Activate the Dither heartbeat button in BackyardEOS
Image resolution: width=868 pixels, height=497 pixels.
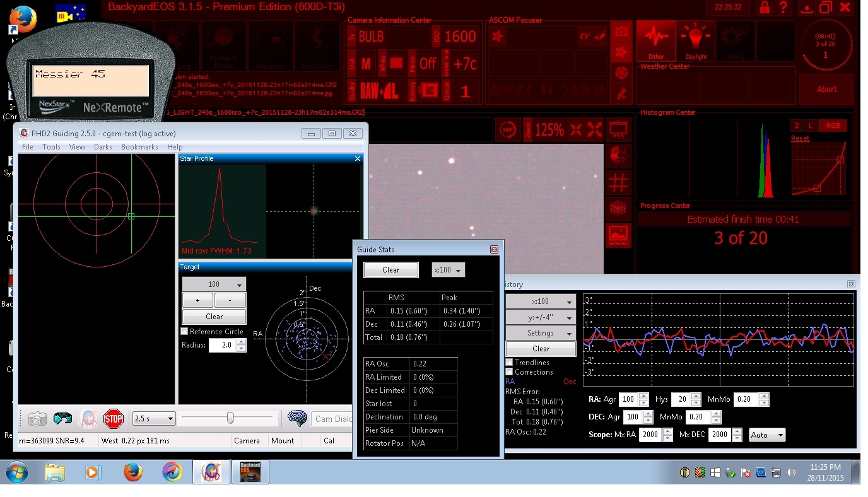(x=656, y=41)
